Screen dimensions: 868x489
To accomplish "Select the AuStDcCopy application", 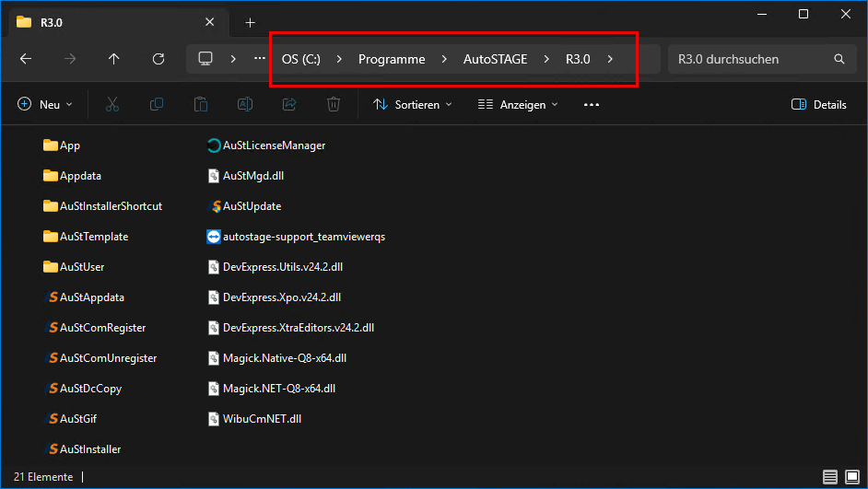I will [x=83, y=389].
